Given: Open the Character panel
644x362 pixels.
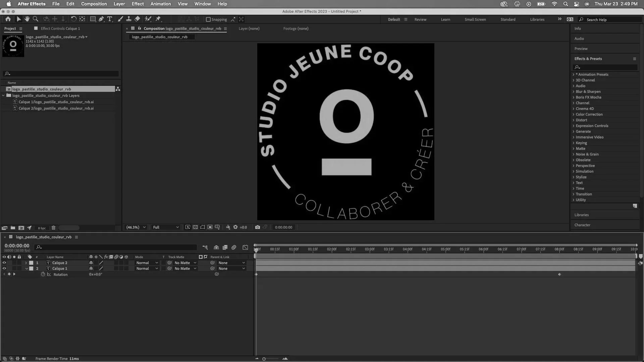Looking at the screenshot, I should pos(582,225).
